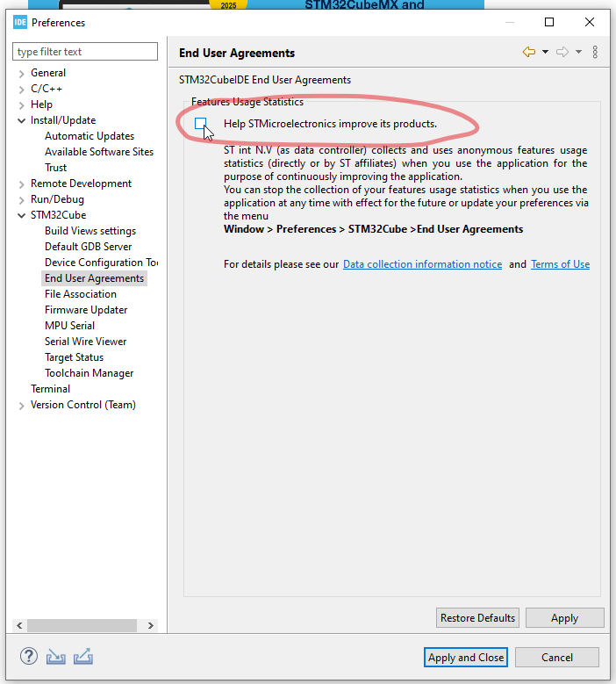616x684 pixels.
Task: Select MPU Serial entry
Action: (69, 326)
